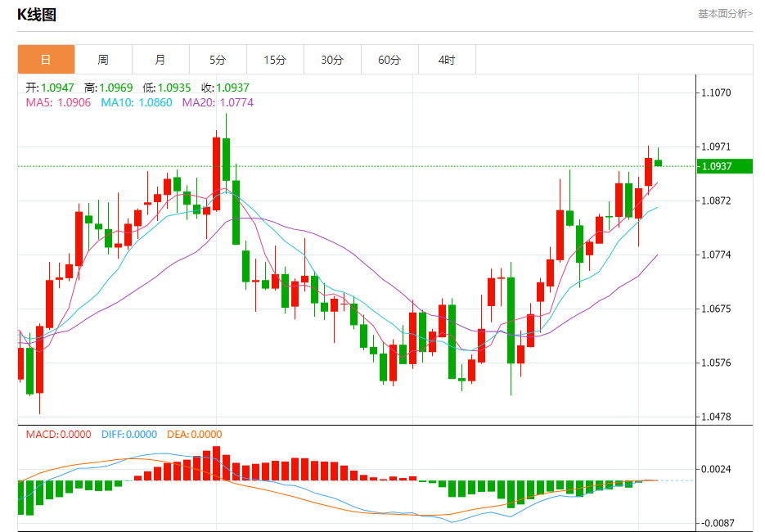Open the 30分 interval tab

click(x=332, y=60)
